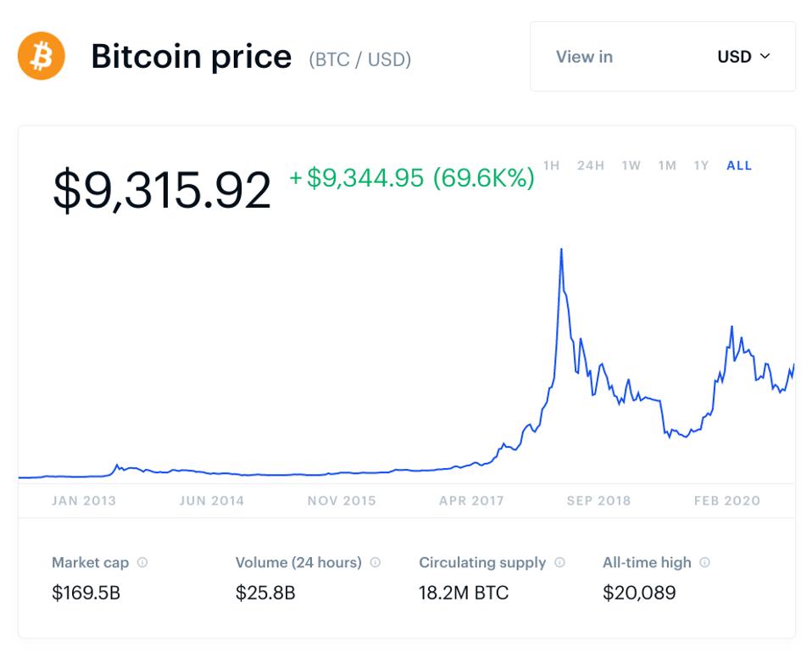Click the chevron arrow next to USD
812x652 pixels.
pos(766,57)
